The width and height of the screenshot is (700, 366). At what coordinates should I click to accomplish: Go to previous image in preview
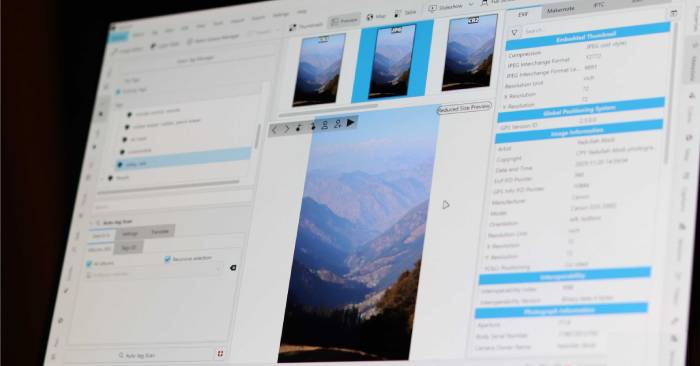275,130
